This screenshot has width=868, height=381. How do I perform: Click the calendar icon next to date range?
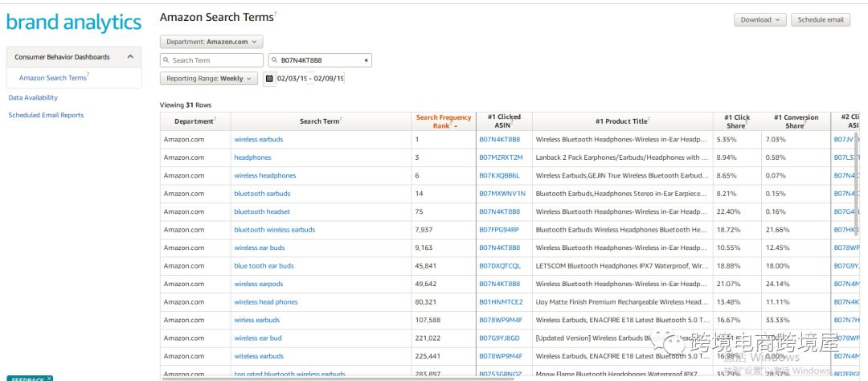pyautogui.click(x=269, y=79)
